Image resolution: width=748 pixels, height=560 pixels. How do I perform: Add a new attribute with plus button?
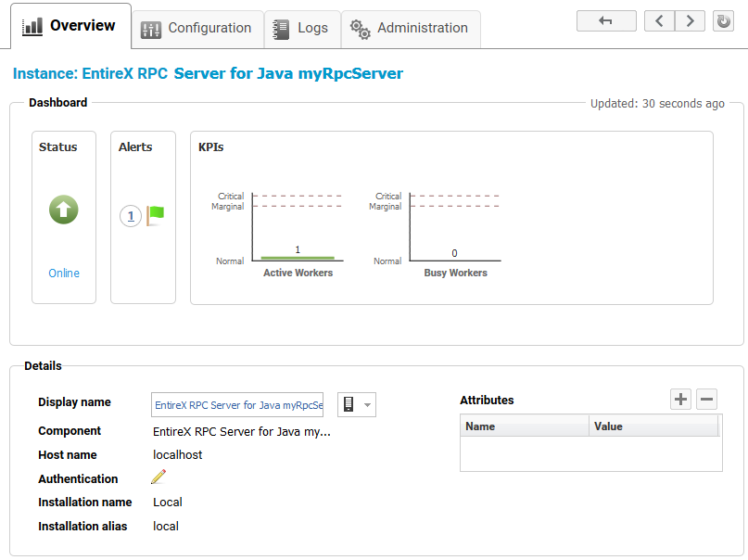click(680, 400)
